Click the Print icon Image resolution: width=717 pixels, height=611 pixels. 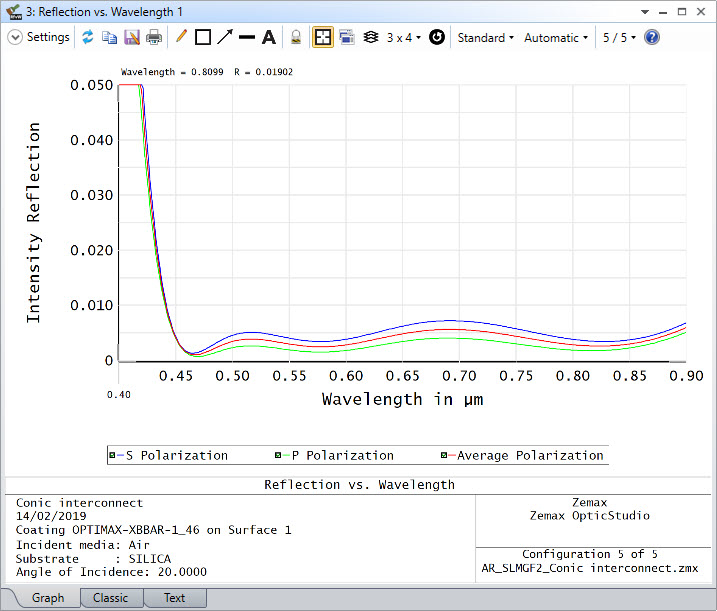(x=154, y=38)
